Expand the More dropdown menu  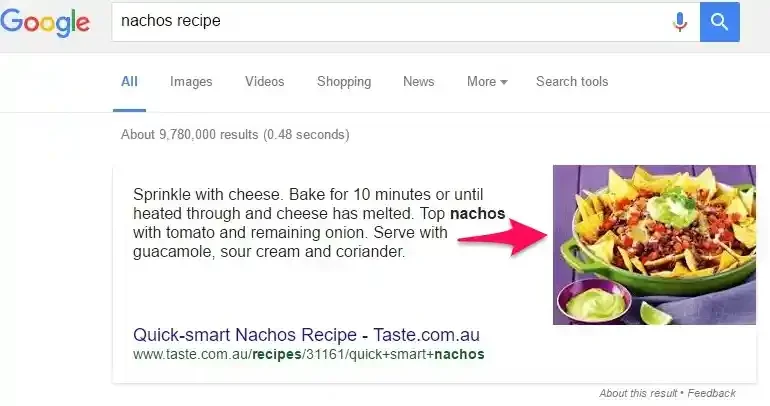click(487, 81)
